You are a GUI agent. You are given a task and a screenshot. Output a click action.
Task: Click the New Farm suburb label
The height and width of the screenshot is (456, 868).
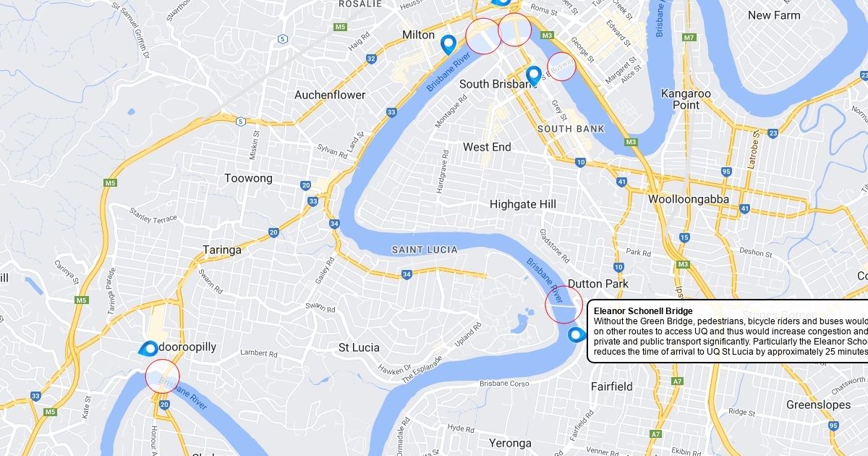[774, 15]
